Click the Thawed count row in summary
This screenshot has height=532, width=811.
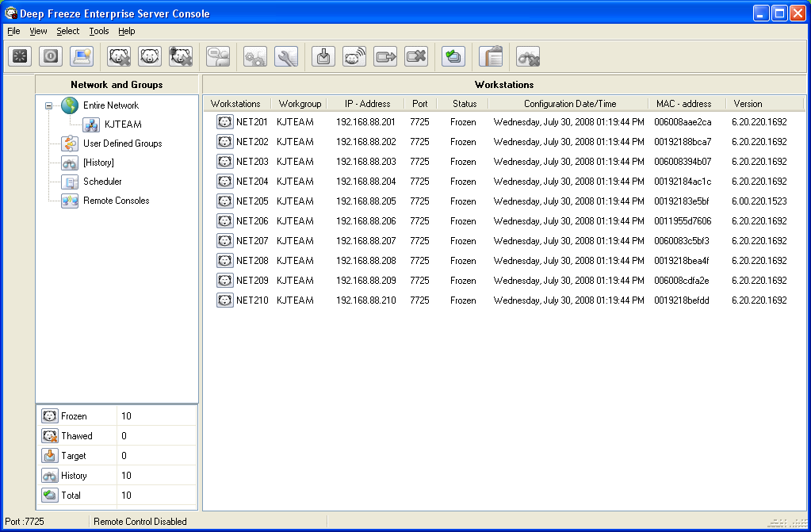[118, 436]
